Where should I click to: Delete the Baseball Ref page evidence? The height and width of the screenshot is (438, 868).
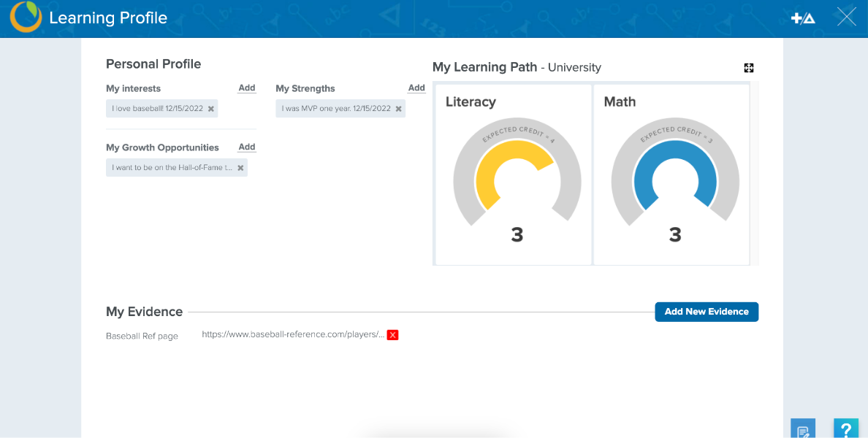coord(392,334)
